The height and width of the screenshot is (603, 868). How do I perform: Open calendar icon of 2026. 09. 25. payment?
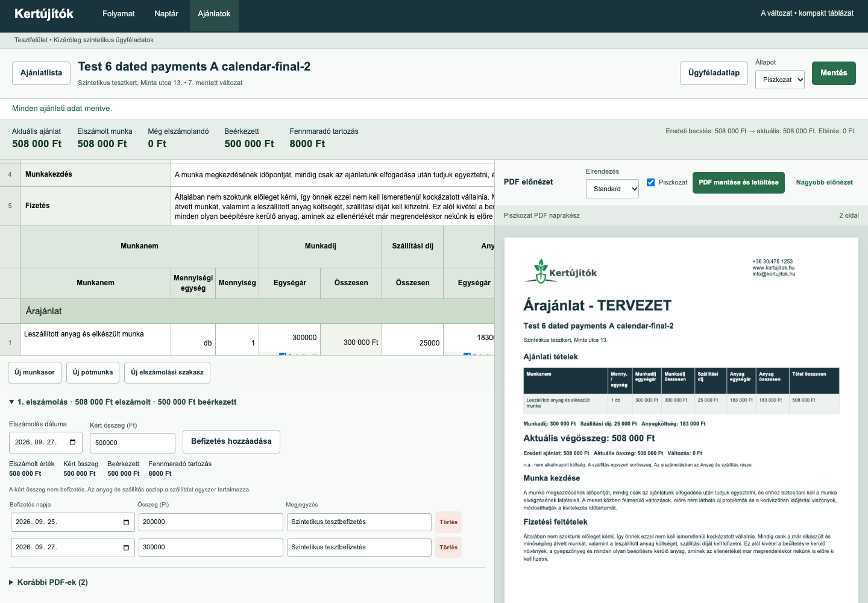click(x=126, y=522)
